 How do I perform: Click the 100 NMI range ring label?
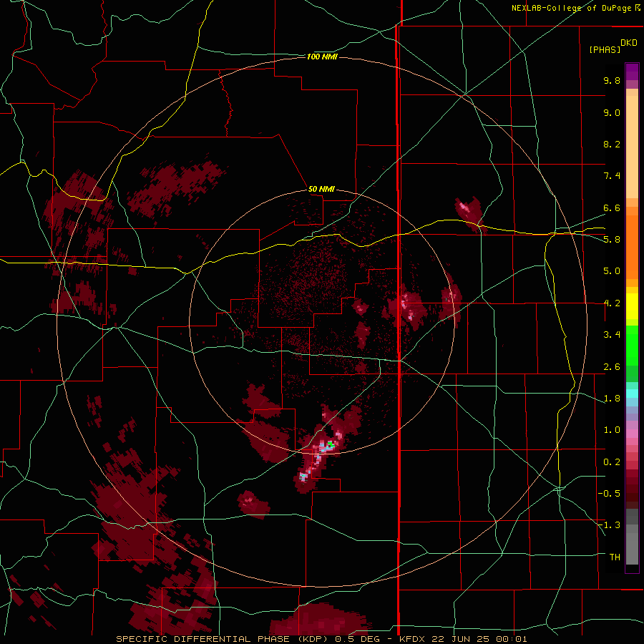point(322,57)
